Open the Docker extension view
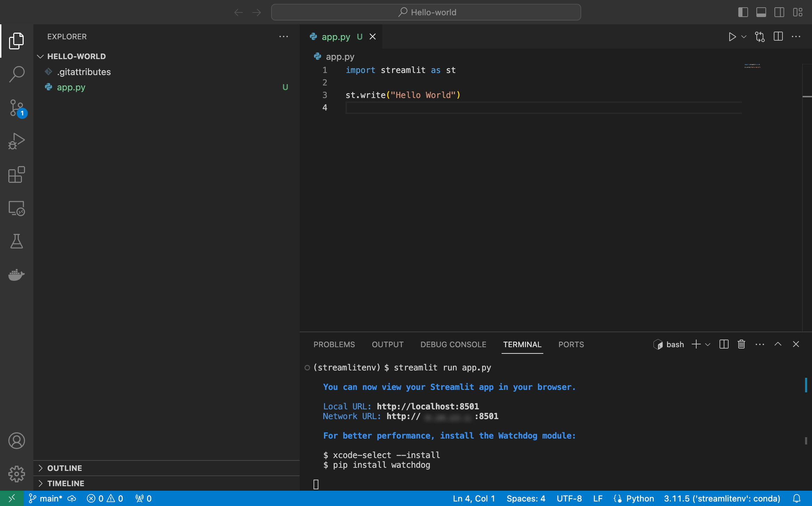Viewport: 812px width, 506px height. pyautogui.click(x=16, y=275)
